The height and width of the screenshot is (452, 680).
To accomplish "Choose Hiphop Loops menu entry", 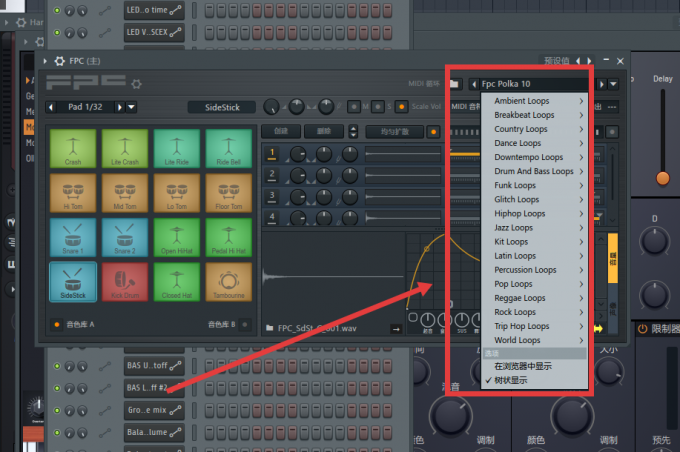I will [x=534, y=213].
